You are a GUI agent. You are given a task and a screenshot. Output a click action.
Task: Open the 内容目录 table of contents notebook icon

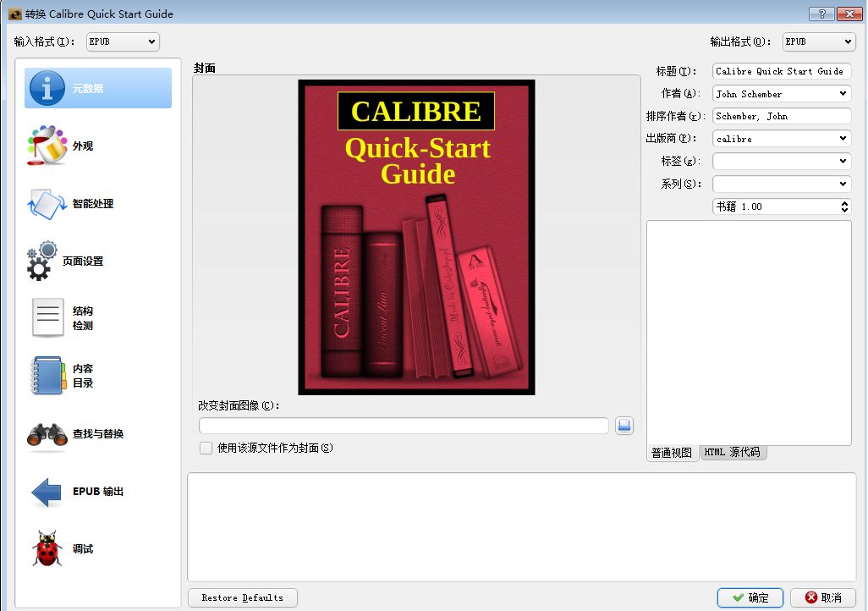(47, 376)
